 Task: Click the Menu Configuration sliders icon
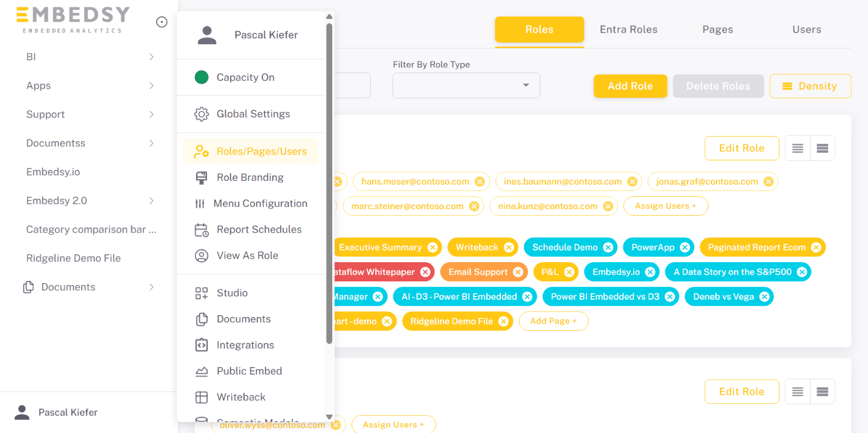(x=200, y=204)
